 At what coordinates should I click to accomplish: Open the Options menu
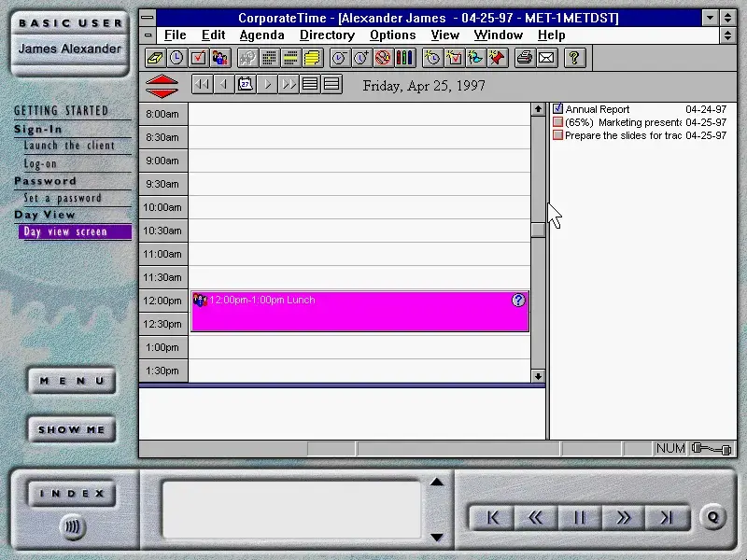(x=392, y=35)
